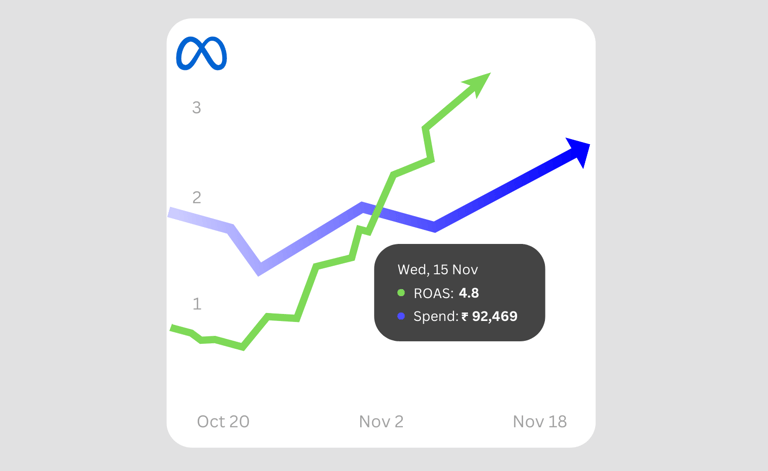The image size is (768, 471).
Task: Click the green ROAS arrowhead
Action: click(x=477, y=84)
